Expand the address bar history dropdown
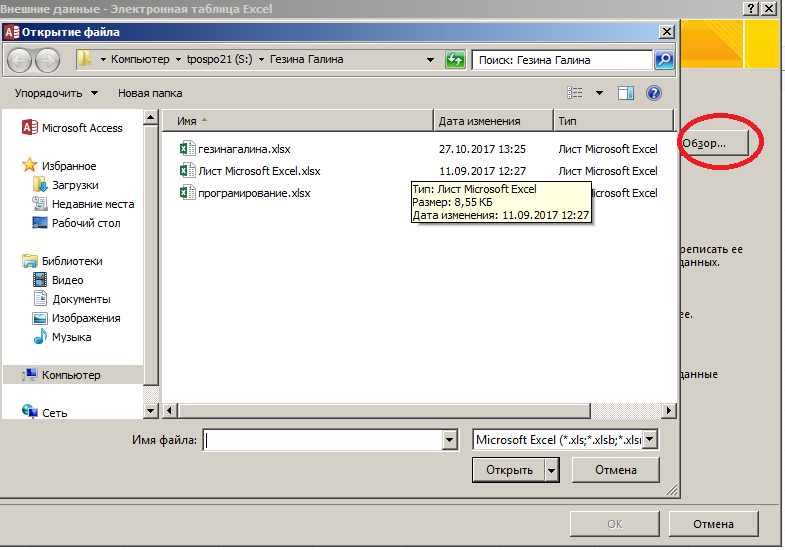The image size is (785, 550). (x=430, y=60)
